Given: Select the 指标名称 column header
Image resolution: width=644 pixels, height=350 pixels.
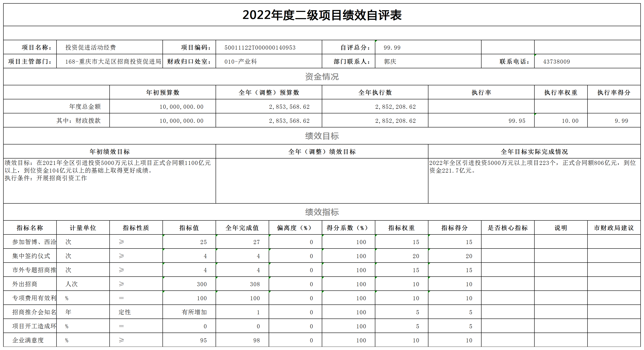Looking at the screenshot, I should pos(30,228).
